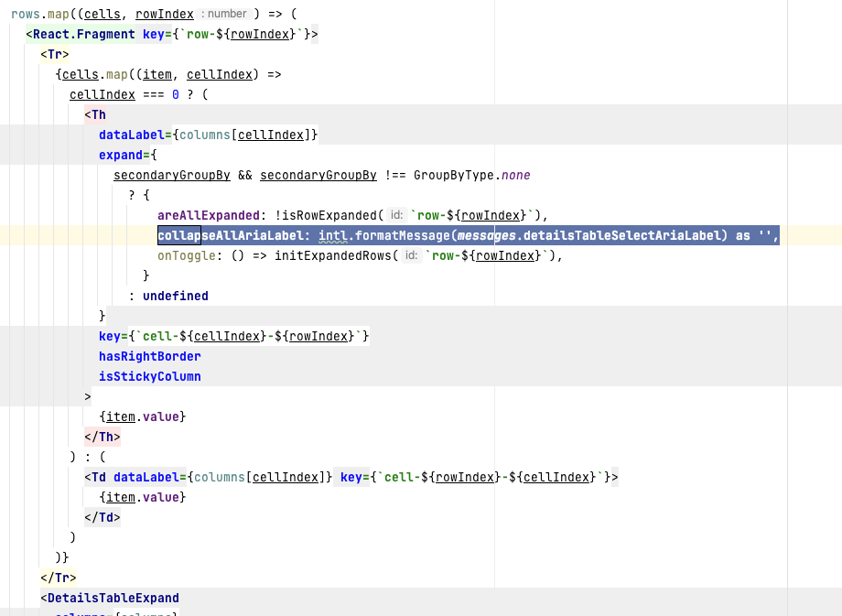The width and height of the screenshot is (842, 616).
Task: Click the DetailsTableExpand component tag
Action: [113, 598]
